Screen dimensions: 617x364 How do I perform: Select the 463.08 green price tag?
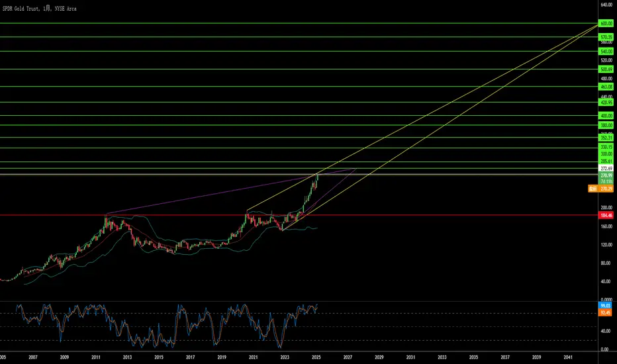coord(606,87)
